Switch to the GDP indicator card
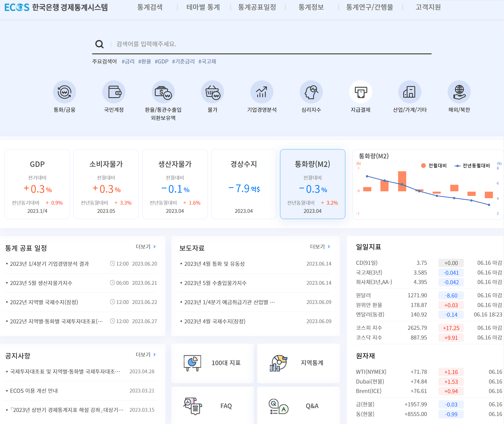 tap(37, 184)
